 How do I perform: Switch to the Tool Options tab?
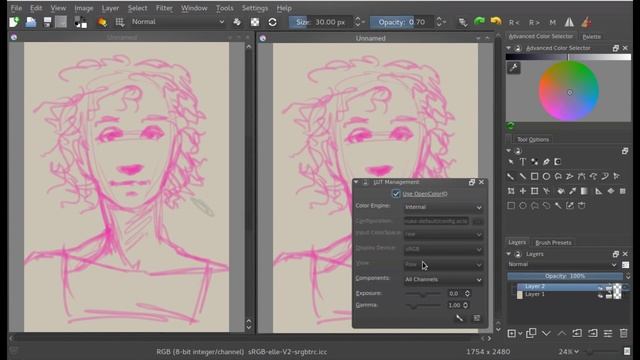coord(533,140)
